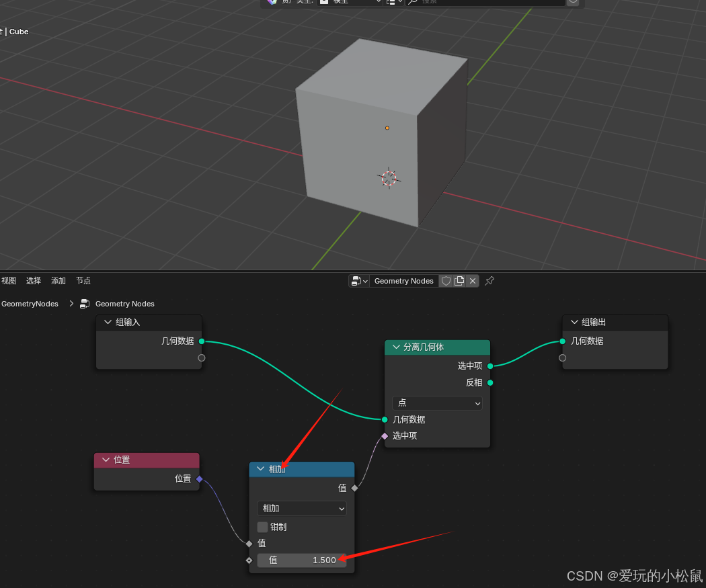Image resolution: width=706 pixels, height=588 pixels.
Task: Open the 添加 menu in node editor
Action: coord(58,281)
